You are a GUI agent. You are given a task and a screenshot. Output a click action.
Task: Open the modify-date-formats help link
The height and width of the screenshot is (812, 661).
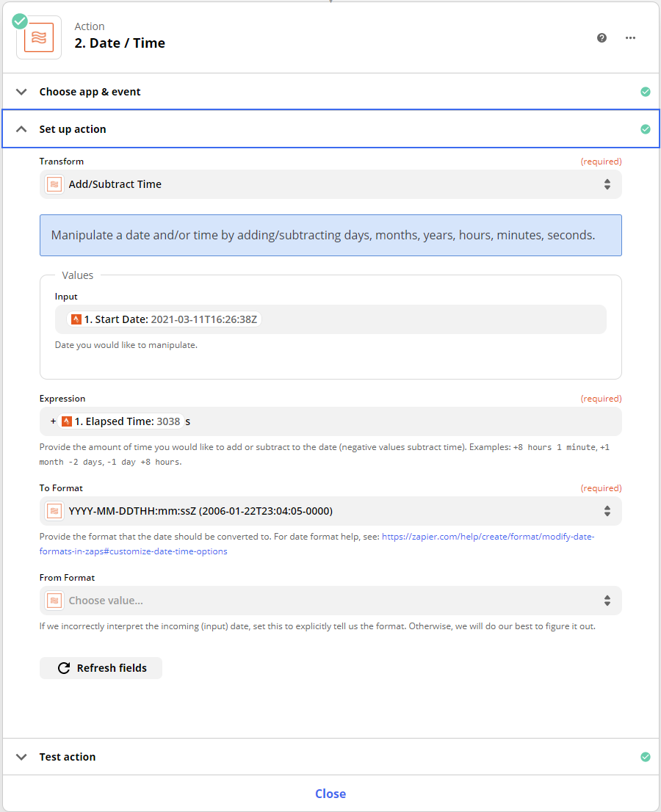[x=317, y=544]
